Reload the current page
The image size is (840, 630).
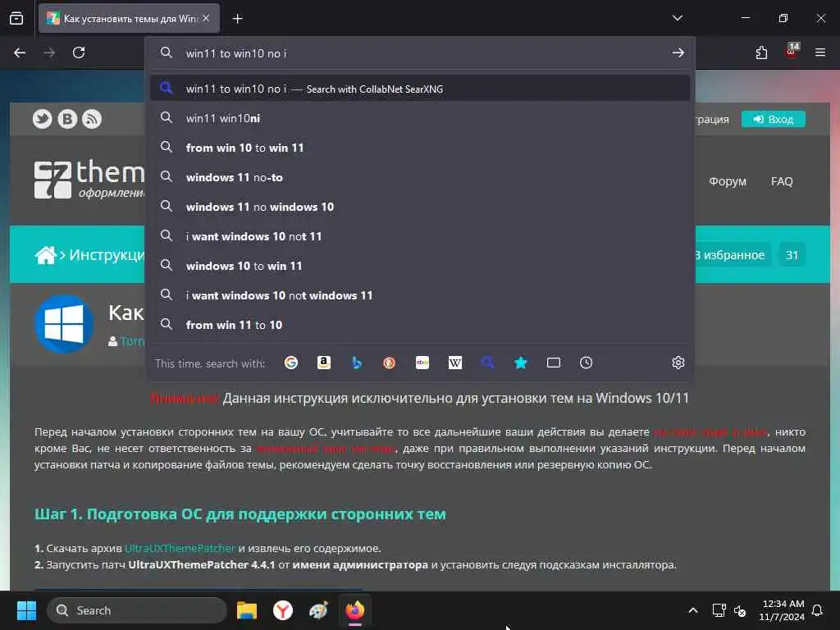coord(79,52)
